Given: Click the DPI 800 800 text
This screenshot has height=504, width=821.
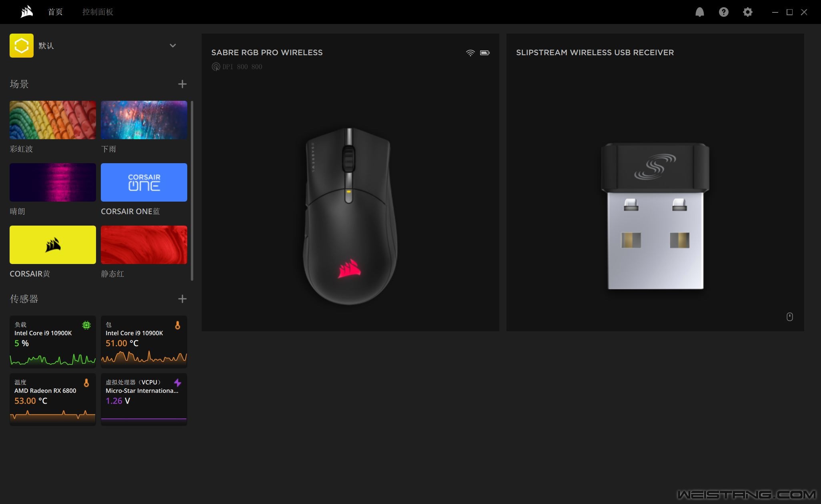Looking at the screenshot, I should point(242,67).
